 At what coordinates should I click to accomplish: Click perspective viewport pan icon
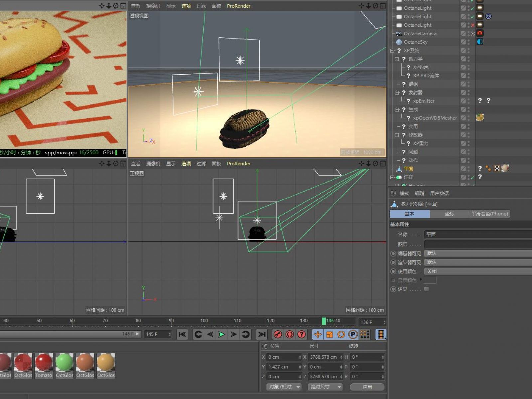click(361, 6)
